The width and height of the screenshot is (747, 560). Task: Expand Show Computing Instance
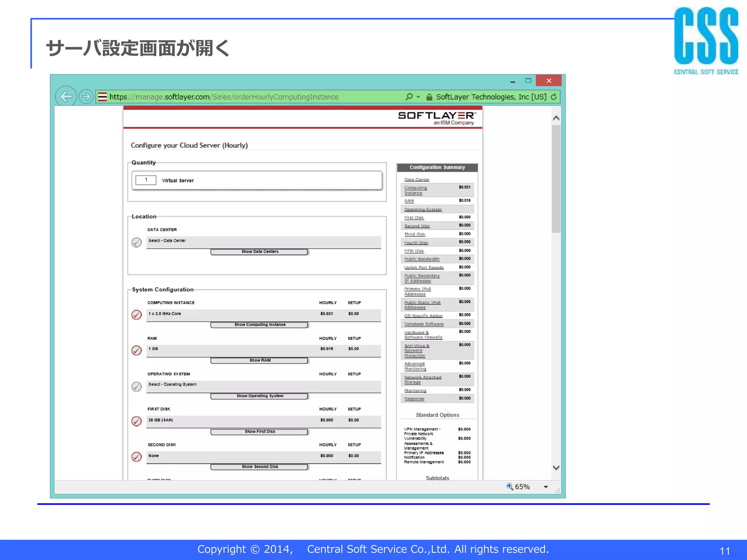pos(259,325)
